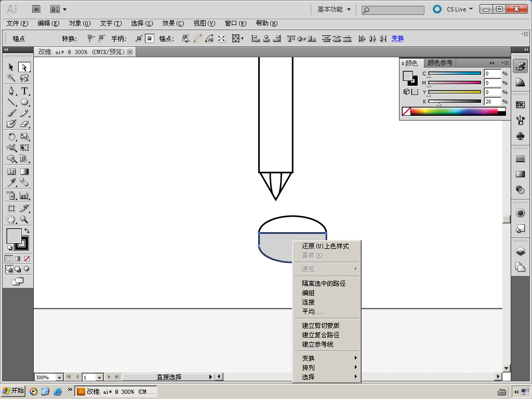This screenshot has width=532, height=399.
Task: Switch to Gradient fill mode button
Action: (x=18, y=259)
